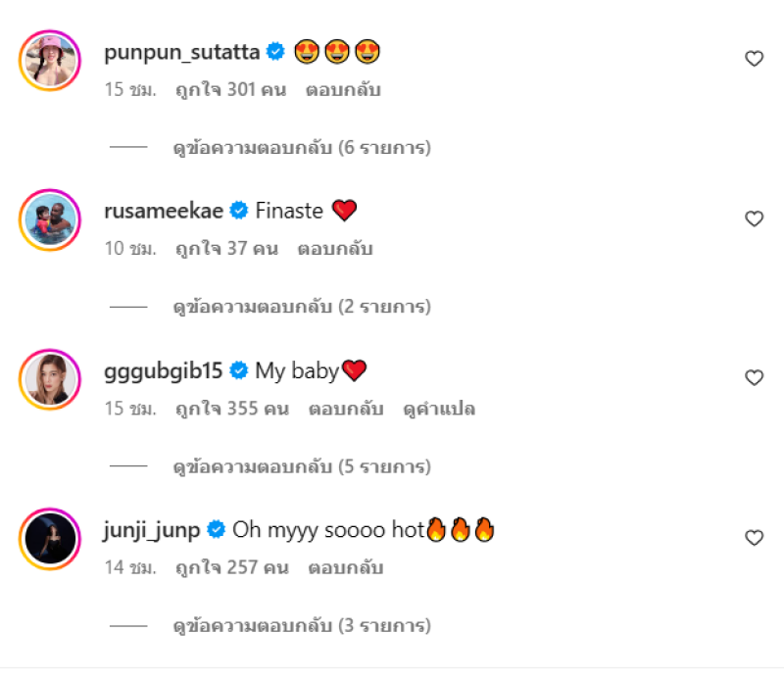See translation of gggubgib15's comment
The height and width of the screenshot is (681, 784).
tap(439, 409)
